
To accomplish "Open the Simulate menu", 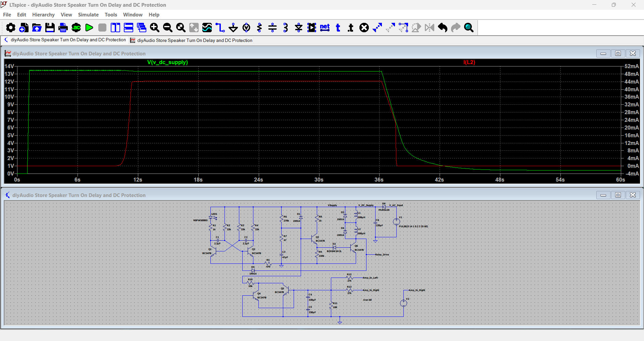I will [88, 15].
